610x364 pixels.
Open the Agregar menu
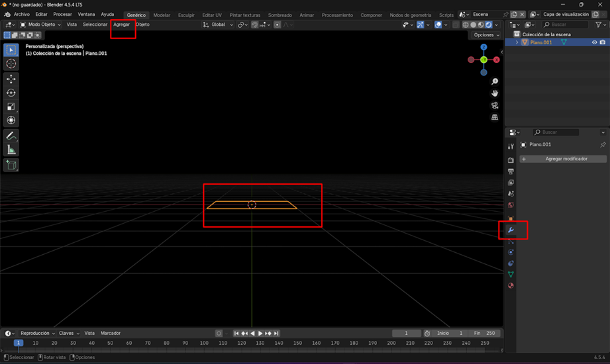tap(122, 24)
